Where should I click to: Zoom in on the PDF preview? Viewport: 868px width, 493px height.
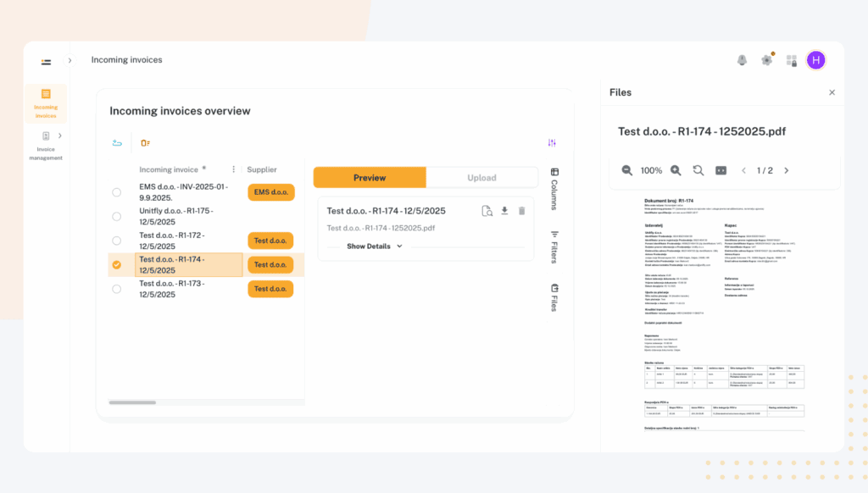coord(675,169)
